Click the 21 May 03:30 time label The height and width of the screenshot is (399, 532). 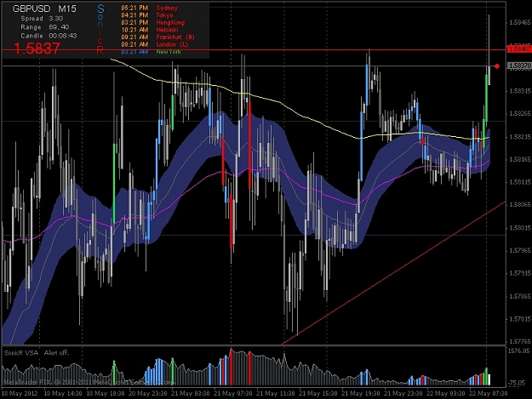point(191,394)
